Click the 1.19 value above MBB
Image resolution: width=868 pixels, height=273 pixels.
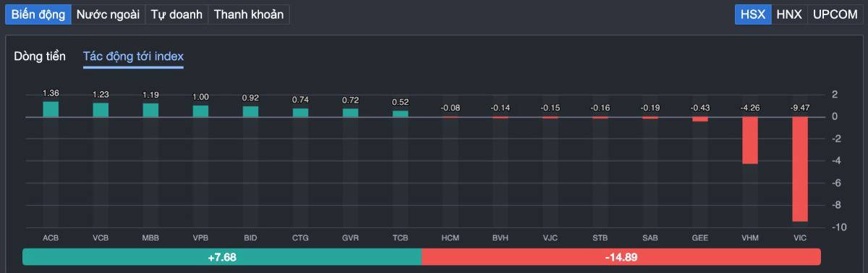pos(150,95)
